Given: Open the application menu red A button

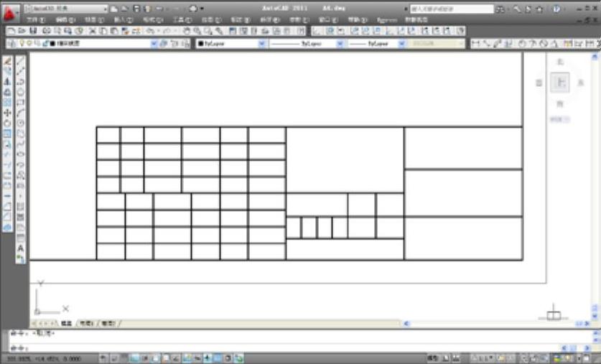Looking at the screenshot, I should pyautogui.click(x=9, y=13).
